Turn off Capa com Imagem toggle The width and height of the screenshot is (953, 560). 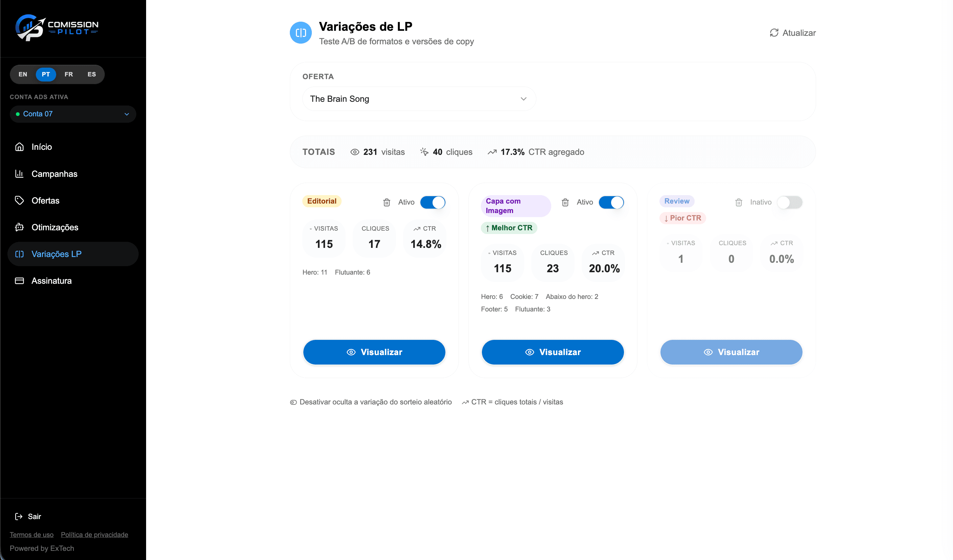[x=611, y=202]
